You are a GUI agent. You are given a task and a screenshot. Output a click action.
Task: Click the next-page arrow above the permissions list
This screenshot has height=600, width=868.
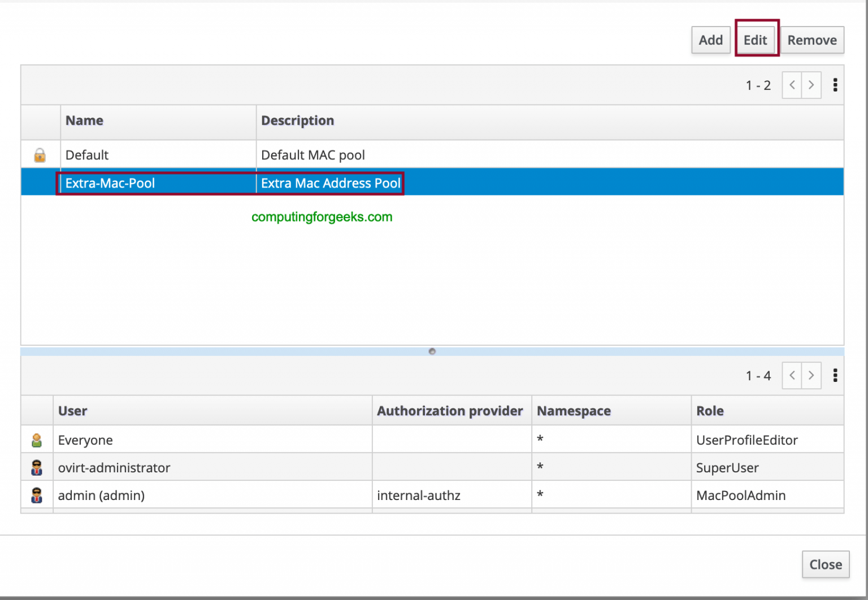(x=811, y=375)
